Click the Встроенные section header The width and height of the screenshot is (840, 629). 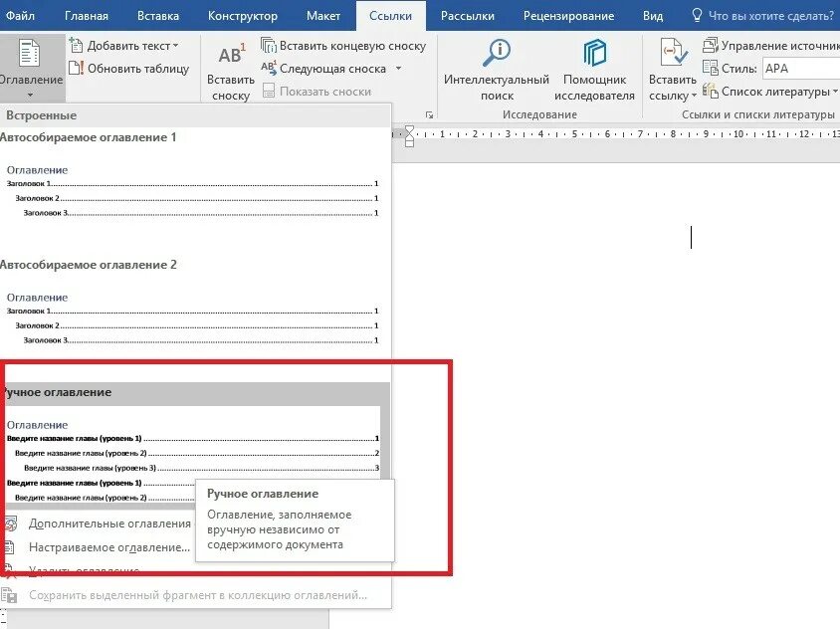pyautogui.click(x=195, y=115)
